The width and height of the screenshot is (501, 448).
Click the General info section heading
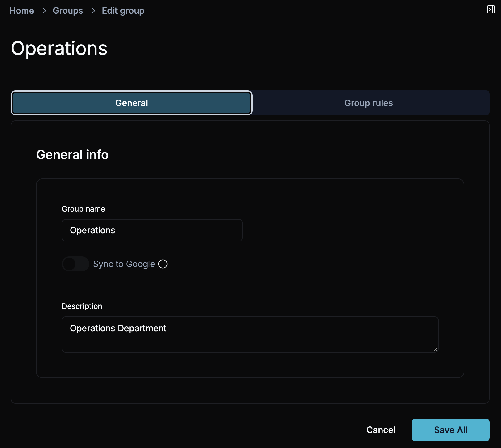pyautogui.click(x=72, y=155)
